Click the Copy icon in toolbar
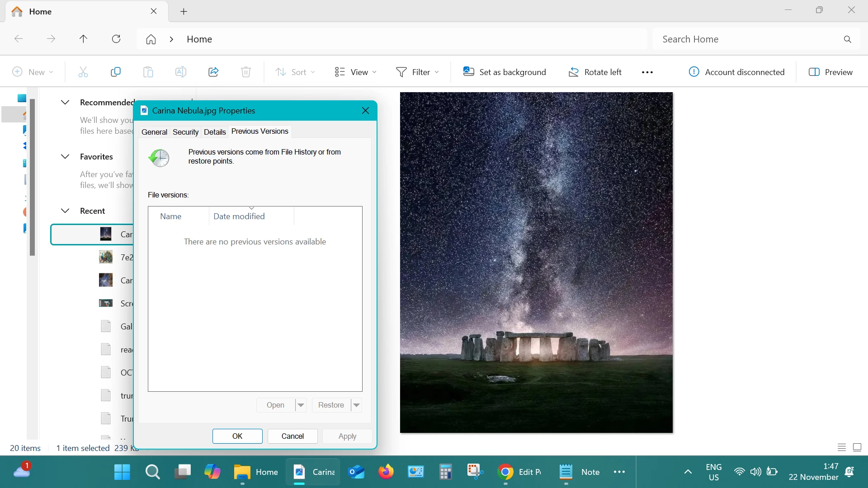The image size is (868, 488). click(116, 72)
